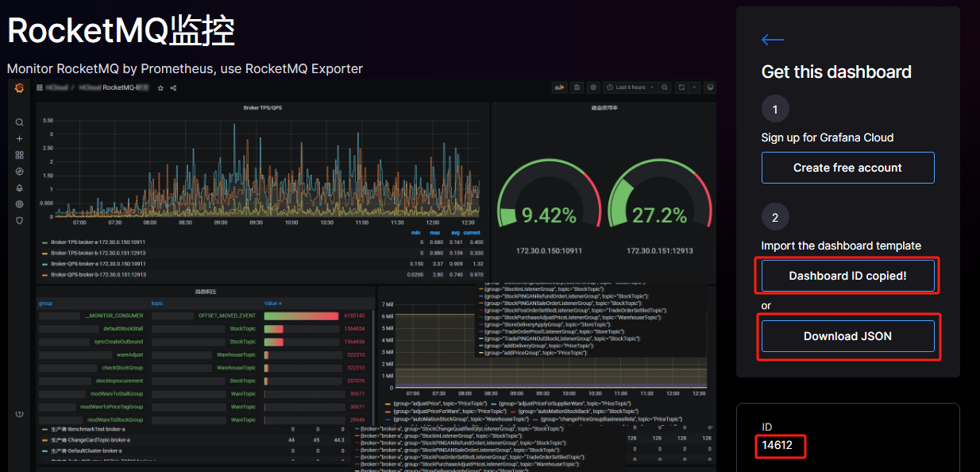
Task: Click the stocktoprocurement group cell
Action: (93, 381)
